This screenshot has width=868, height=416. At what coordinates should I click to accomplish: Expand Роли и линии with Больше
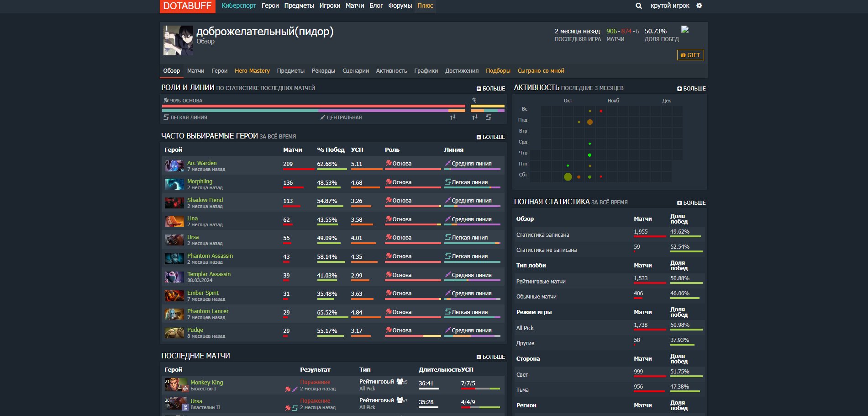(491, 89)
